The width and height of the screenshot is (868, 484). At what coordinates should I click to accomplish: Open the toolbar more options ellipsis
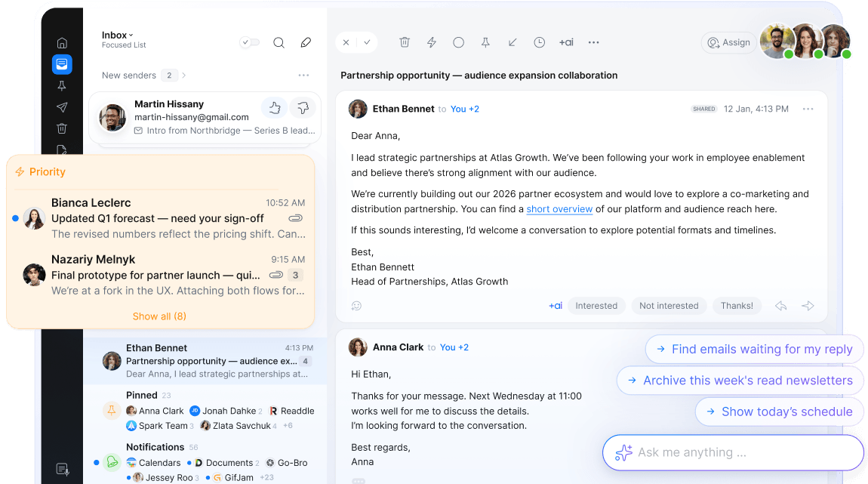point(593,42)
